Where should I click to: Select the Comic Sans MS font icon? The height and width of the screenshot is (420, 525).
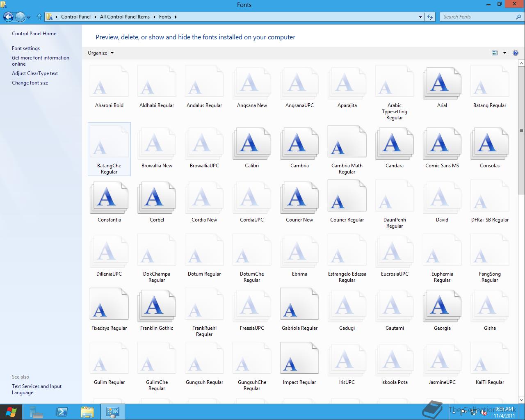click(x=442, y=144)
